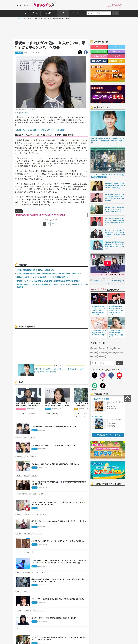Select the アニメ・ゲーム genre button
The height and width of the screenshot is (644, 138).
[x=99, y=52]
